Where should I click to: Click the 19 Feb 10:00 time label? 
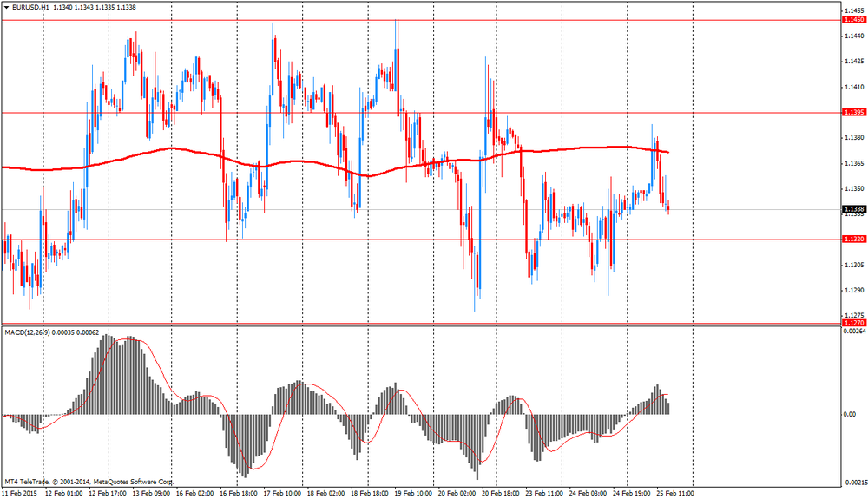coord(413,494)
